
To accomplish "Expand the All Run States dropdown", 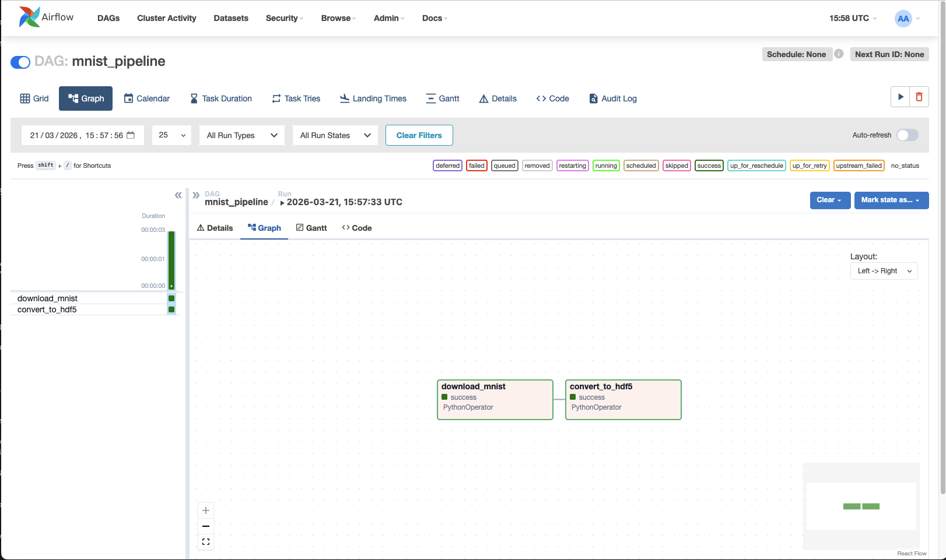I will (335, 135).
